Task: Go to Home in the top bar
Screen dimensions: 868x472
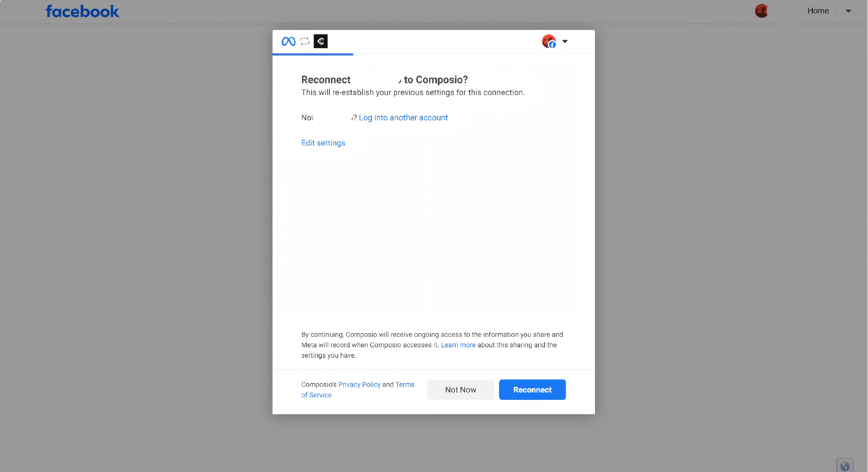Action: [x=818, y=11]
